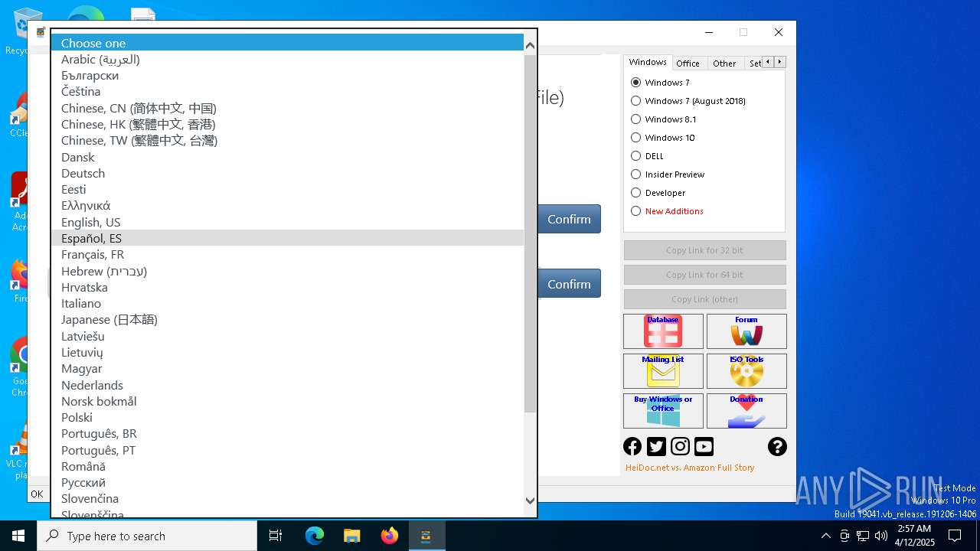Open the notification center icon
The height and width of the screenshot is (551, 980).
pos(955,536)
